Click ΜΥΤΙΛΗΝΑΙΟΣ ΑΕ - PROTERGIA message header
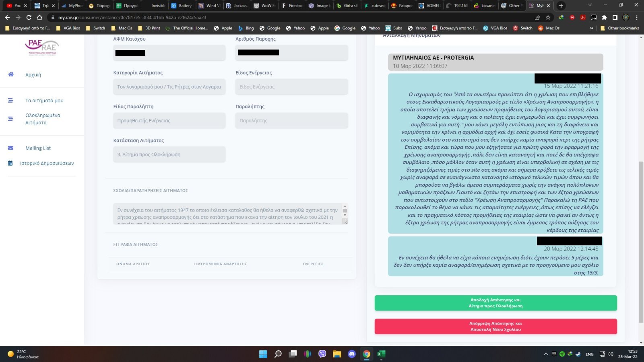 [495, 62]
